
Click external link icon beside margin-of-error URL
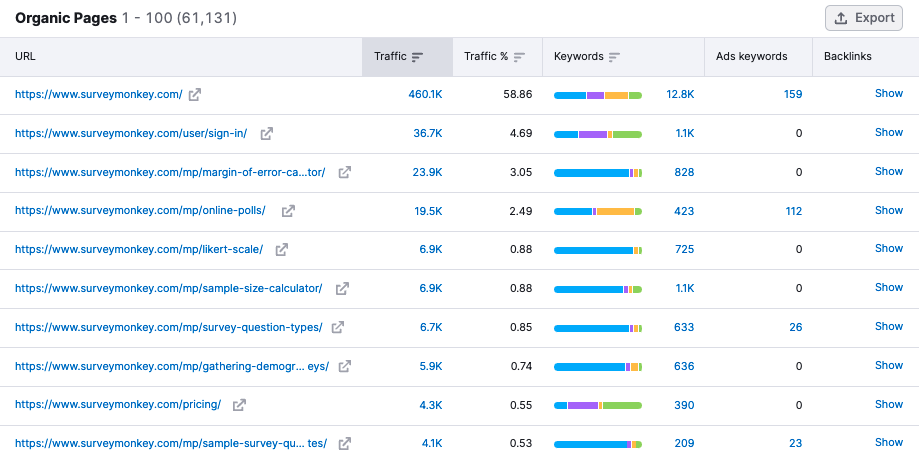click(345, 172)
